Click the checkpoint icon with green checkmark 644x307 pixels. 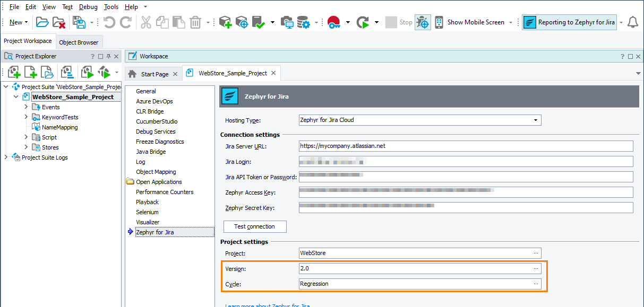point(259,22)
